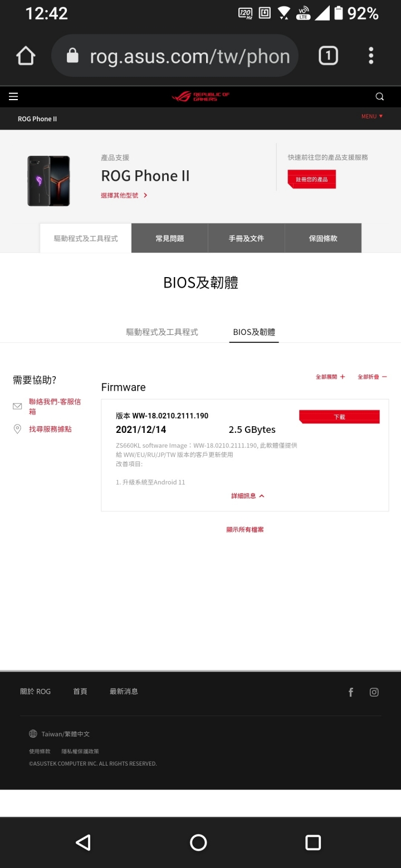Click the ROG Phone II product image
The image size is (401, 868).
tap(49, 181)
